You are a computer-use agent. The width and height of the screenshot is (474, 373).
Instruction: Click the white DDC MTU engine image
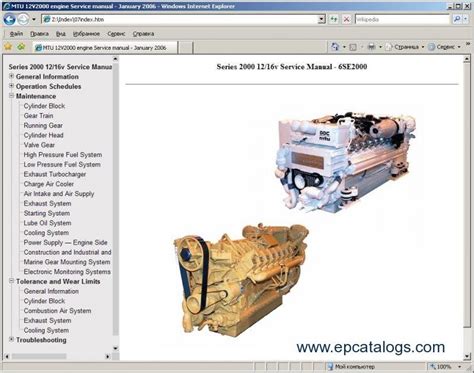(345, 162)
